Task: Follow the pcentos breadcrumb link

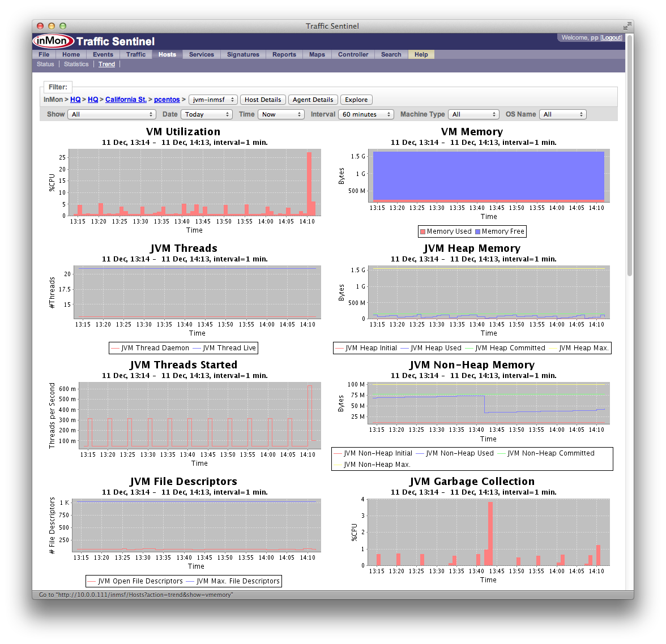Action: coord(167,100)
